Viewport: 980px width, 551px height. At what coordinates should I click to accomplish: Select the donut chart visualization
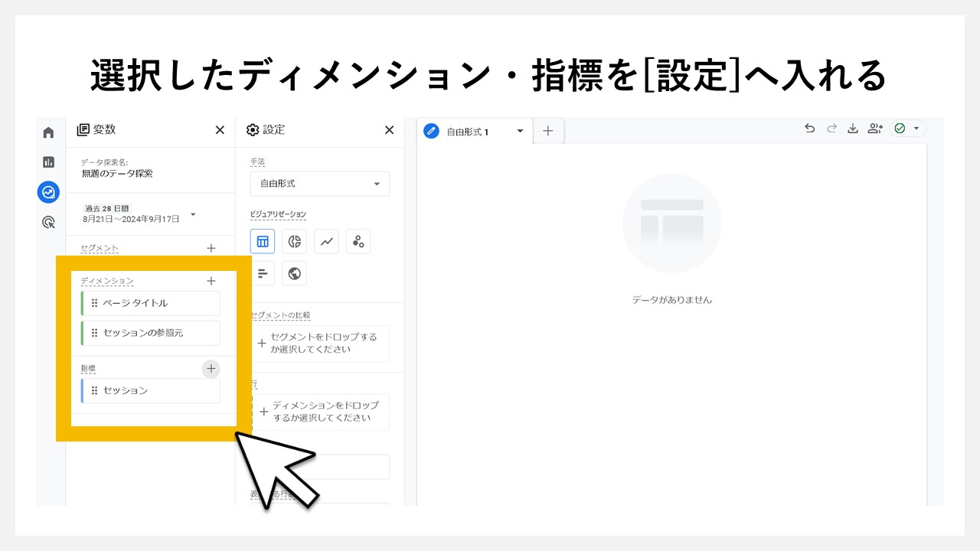(294, 241)
